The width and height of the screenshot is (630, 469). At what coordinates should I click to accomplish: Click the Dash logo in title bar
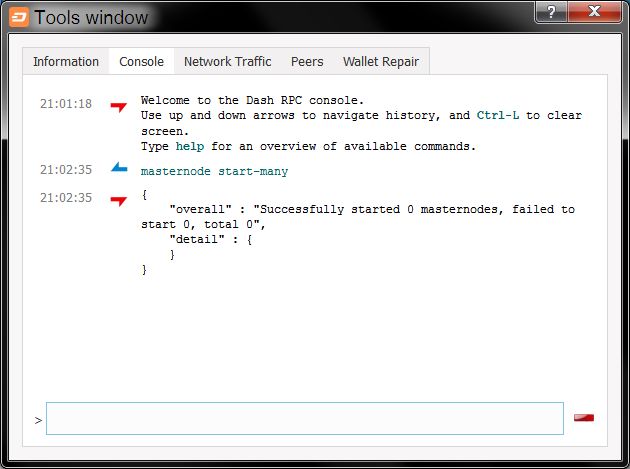click(x=19, y=17)
